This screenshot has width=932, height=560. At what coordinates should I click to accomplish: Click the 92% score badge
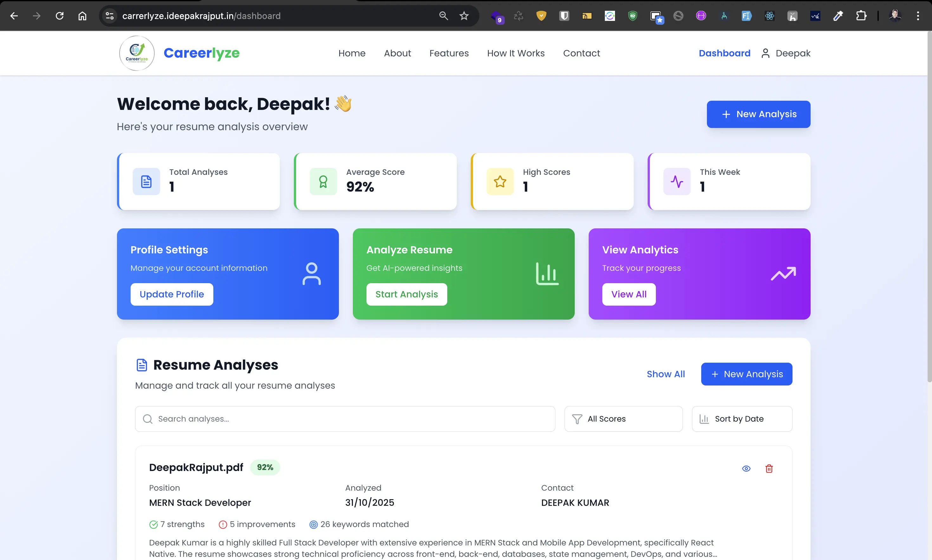pos(265,468)
